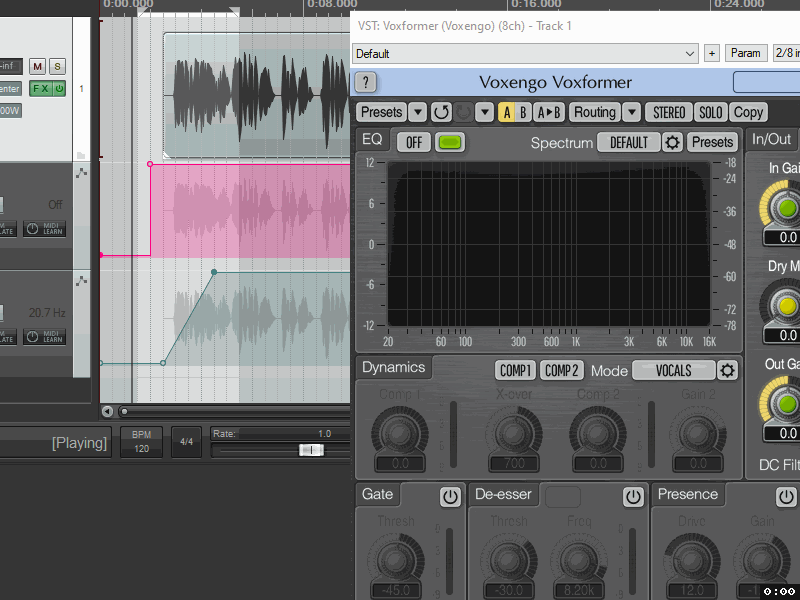Image resolution: width=800 pixels, height=600 pixels.
Task: Click the STEREO channel button
Action: pyautogui.click(x=669, y=112)
